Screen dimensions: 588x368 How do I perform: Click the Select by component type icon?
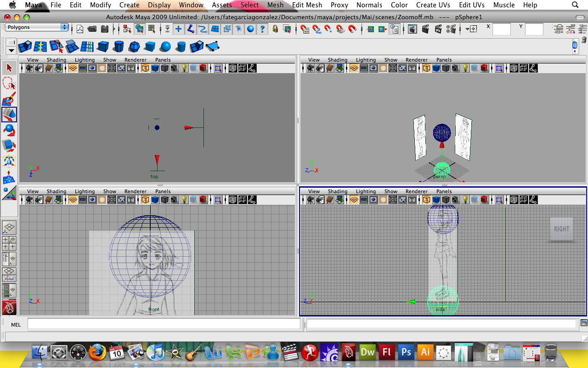[151, 29]
